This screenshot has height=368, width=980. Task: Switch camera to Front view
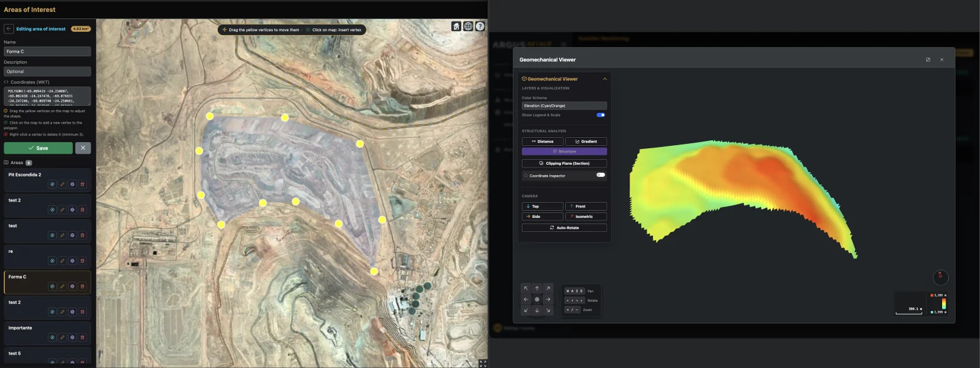586,206
